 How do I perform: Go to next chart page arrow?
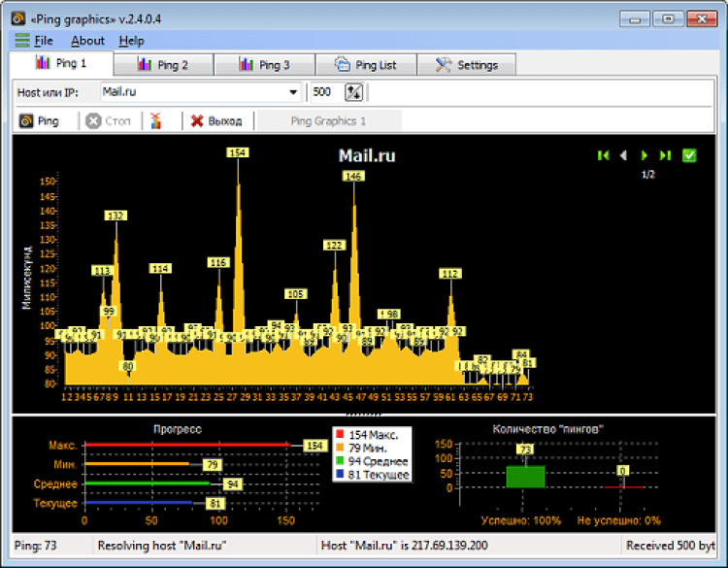(x=645, y=155)
